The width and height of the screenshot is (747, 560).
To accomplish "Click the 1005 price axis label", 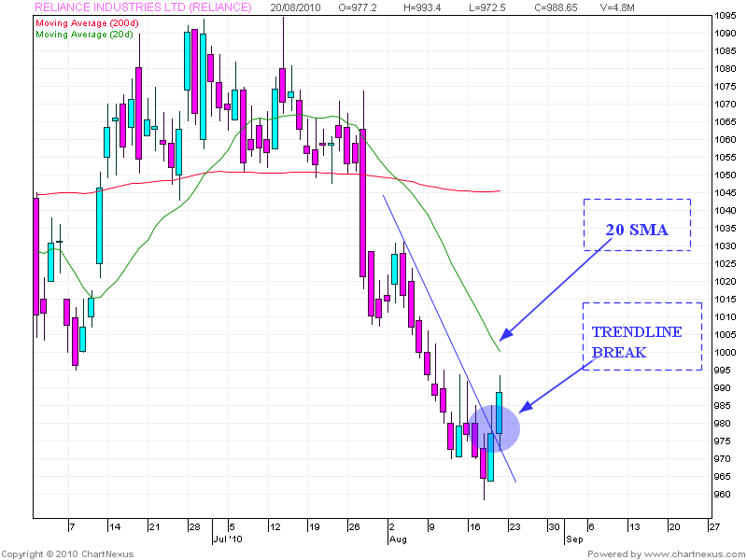I will point(726,335).
